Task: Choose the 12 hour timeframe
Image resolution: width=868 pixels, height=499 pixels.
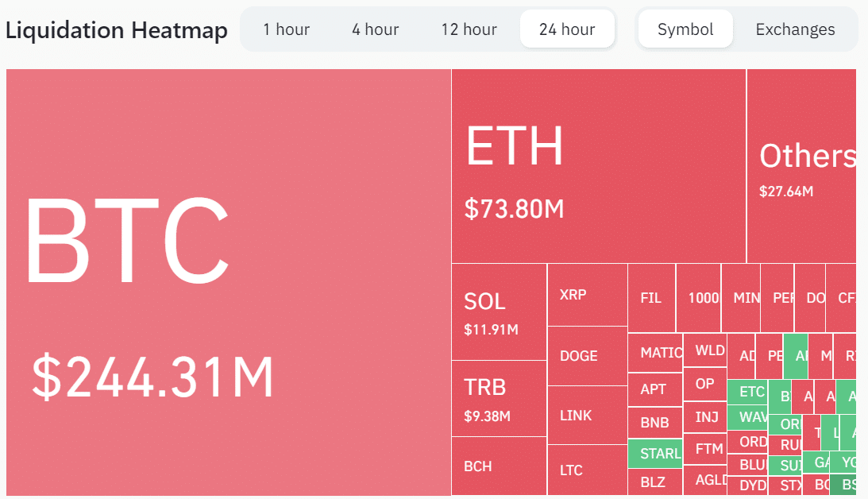Action: point(469,29)
